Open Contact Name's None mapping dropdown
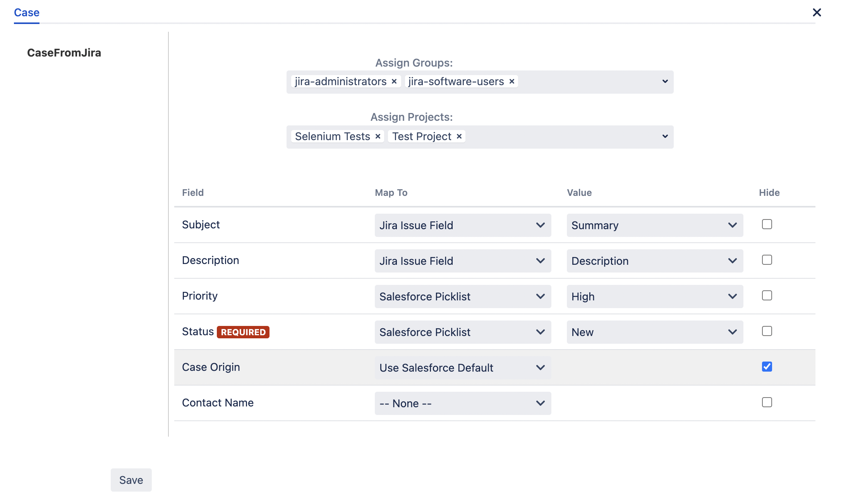Viewport: 841px width, 504px height. tap(462, 403)
